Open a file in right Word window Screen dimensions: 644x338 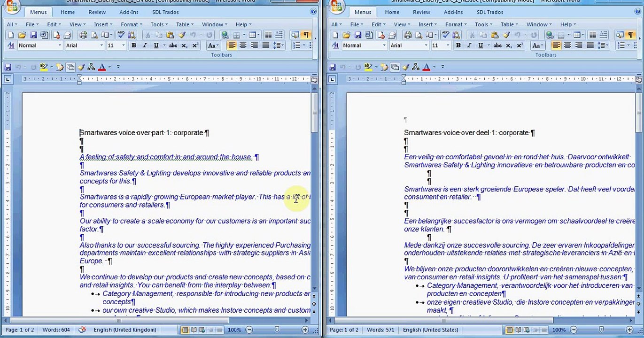(x=347, y=35)
